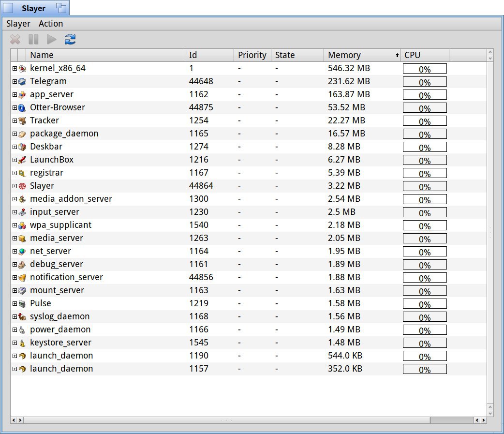Sort by the CPU column header

[x=425, y=55]
